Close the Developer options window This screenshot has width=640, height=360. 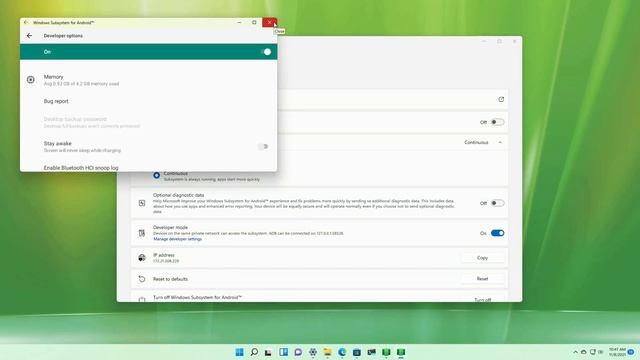pos(269,22)
